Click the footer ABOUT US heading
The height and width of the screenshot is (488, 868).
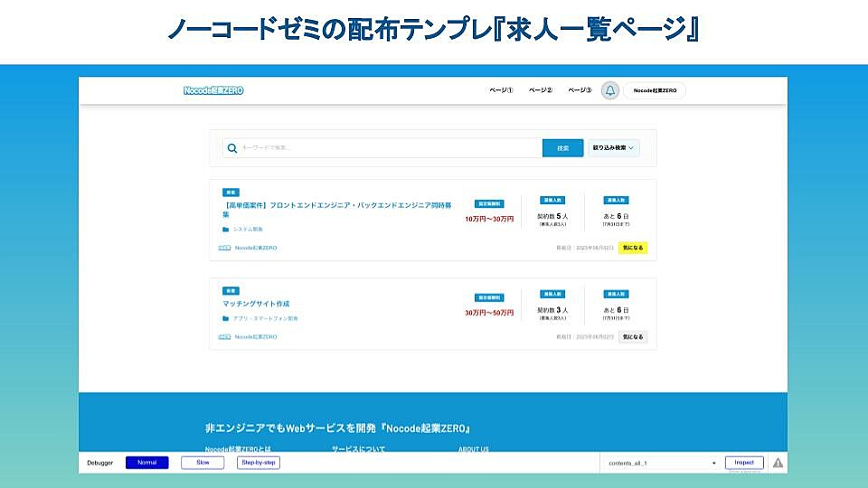(x=473, y=449)
